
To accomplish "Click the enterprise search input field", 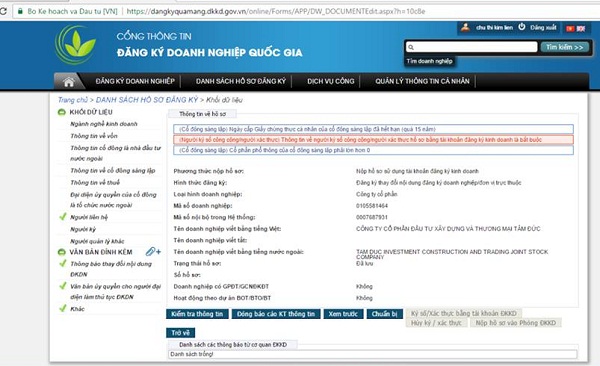I will click(471, 47).
